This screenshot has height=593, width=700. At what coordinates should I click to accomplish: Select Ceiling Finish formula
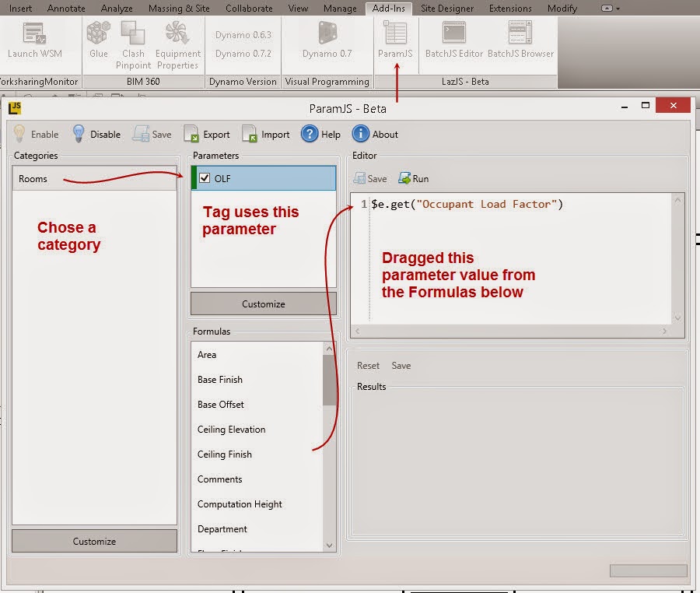pos(257,454)
